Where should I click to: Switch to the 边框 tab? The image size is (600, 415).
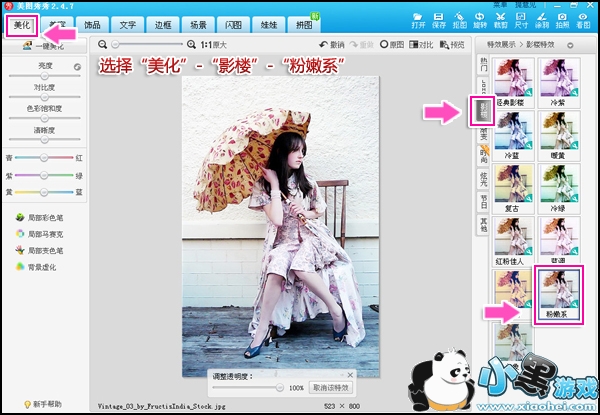(163, 25)
